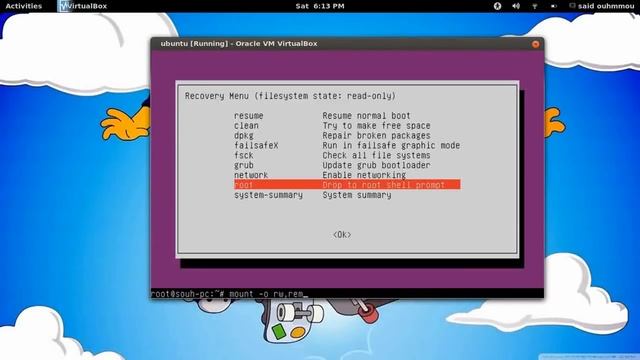Click the 'System summary' description

pyautogui.click(x=357, y=195)
